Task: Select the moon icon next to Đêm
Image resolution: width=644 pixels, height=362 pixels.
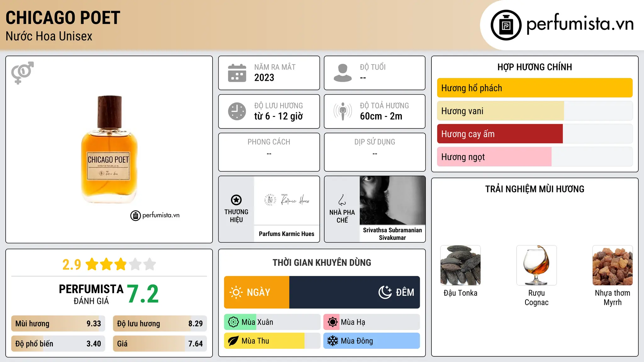Action: [x=385, y=292]
